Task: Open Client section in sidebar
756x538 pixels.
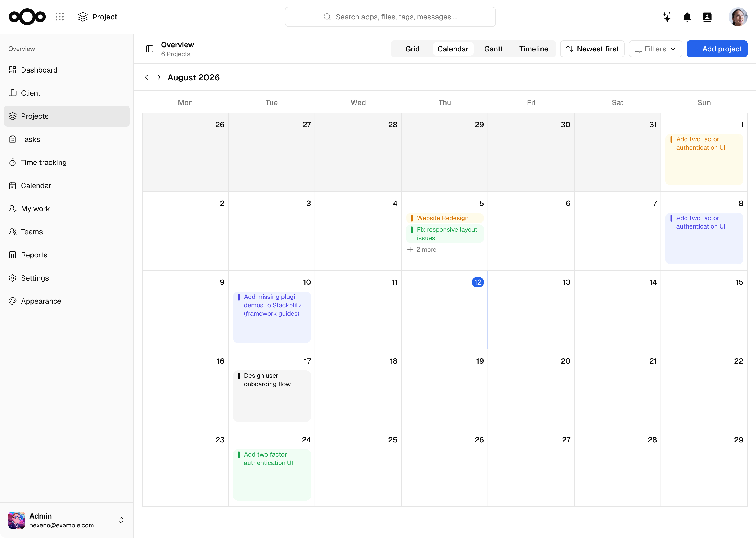Action: click(67, 93)
